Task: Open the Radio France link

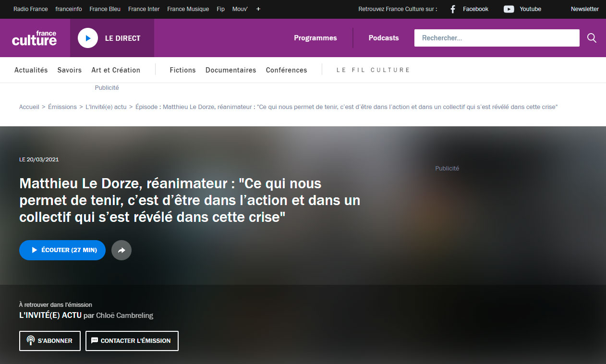Action: [x=31, y=9]
